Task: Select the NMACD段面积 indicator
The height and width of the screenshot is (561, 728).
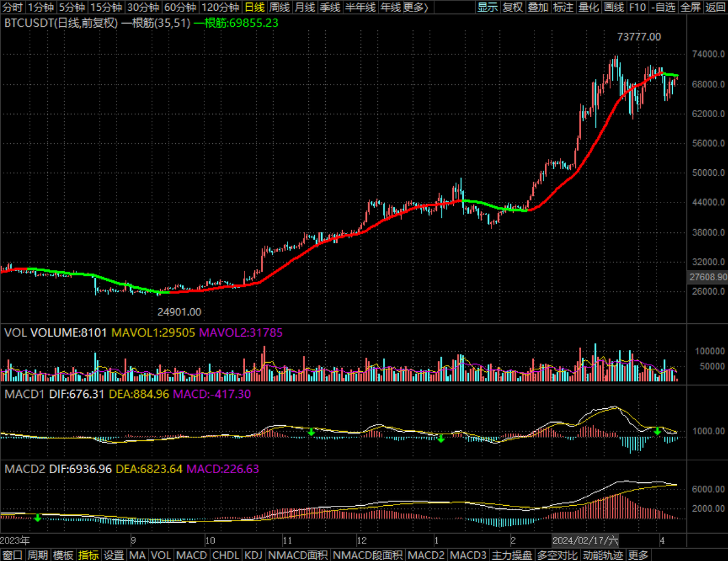Action: [x=368, y=555]
